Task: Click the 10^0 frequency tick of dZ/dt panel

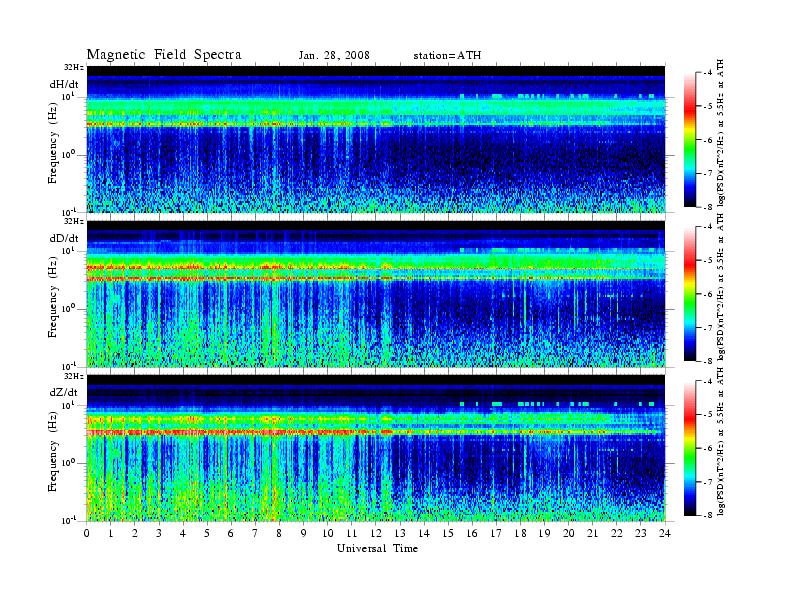Action: click(68, 463)
